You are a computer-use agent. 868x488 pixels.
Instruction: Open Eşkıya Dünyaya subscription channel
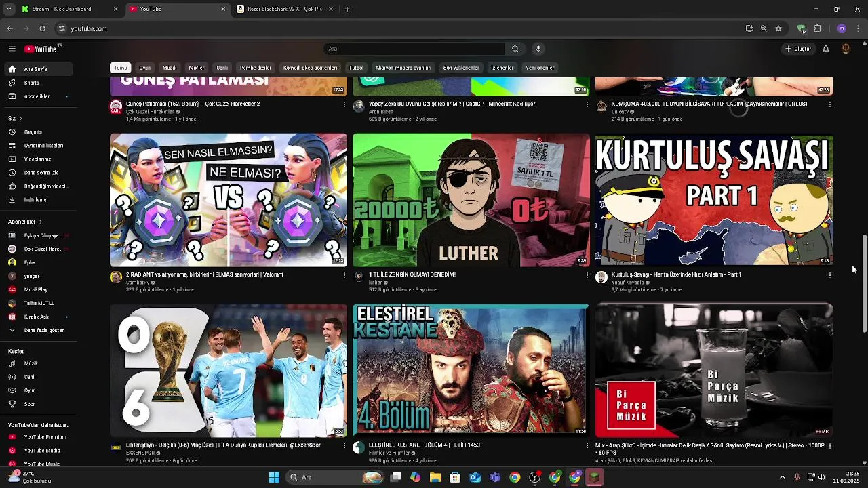(x=39, y=235)
